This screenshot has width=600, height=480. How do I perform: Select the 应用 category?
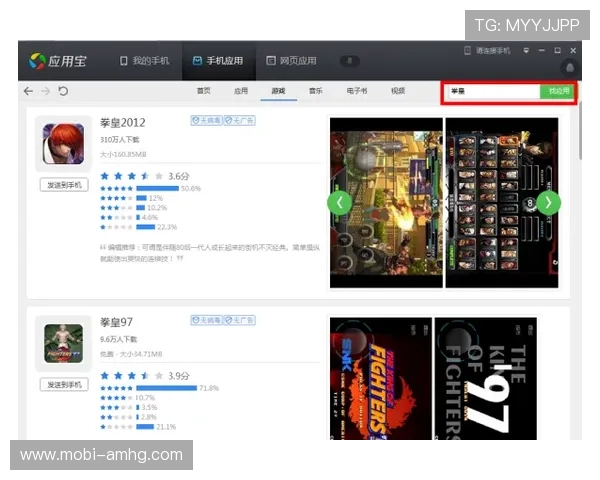(x=241, y=91)
